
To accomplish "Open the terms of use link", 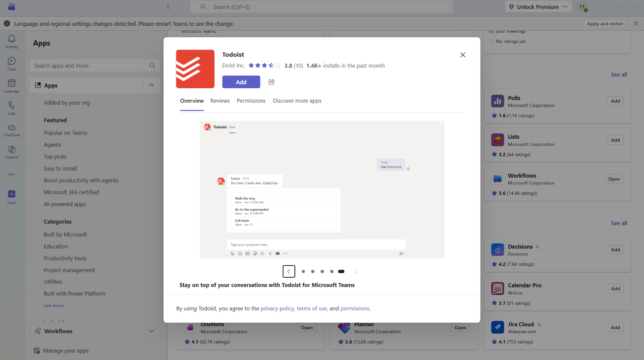I will (x=312, y=308).
